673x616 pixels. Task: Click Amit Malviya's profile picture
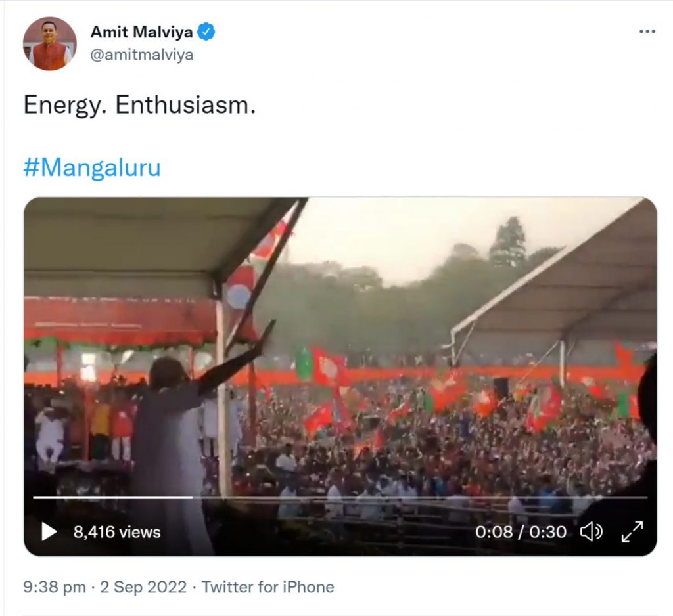pos(50,43)
